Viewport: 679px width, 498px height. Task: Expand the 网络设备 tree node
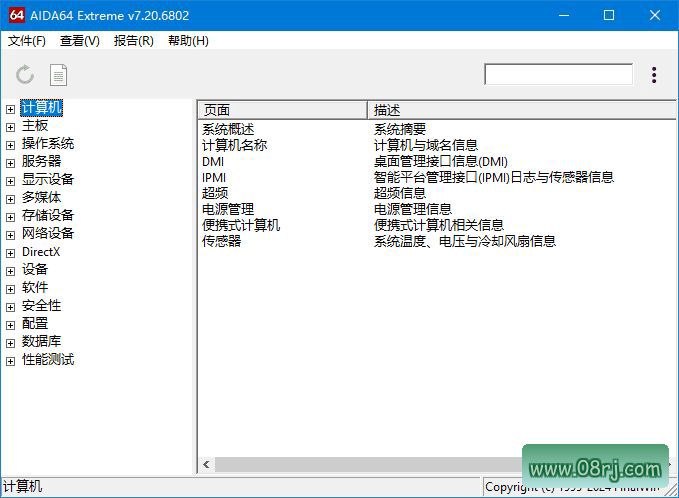coord(10,235)
